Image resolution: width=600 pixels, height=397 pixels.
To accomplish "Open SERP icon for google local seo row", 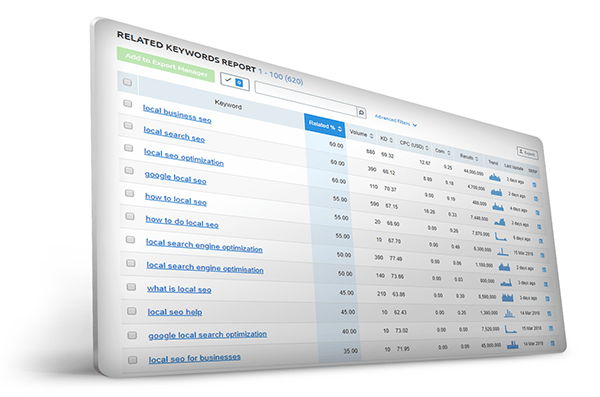I will [539, 227].
